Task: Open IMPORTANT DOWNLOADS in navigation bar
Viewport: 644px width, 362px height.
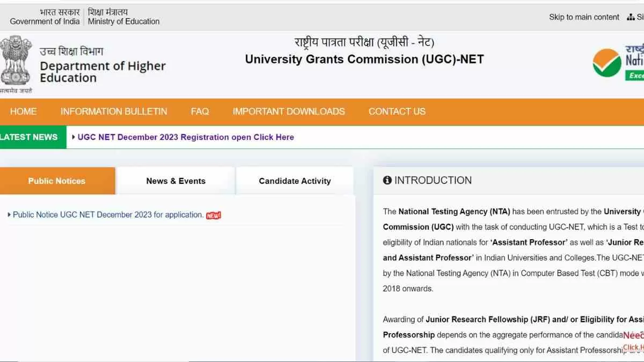Action: click(289, 112)
